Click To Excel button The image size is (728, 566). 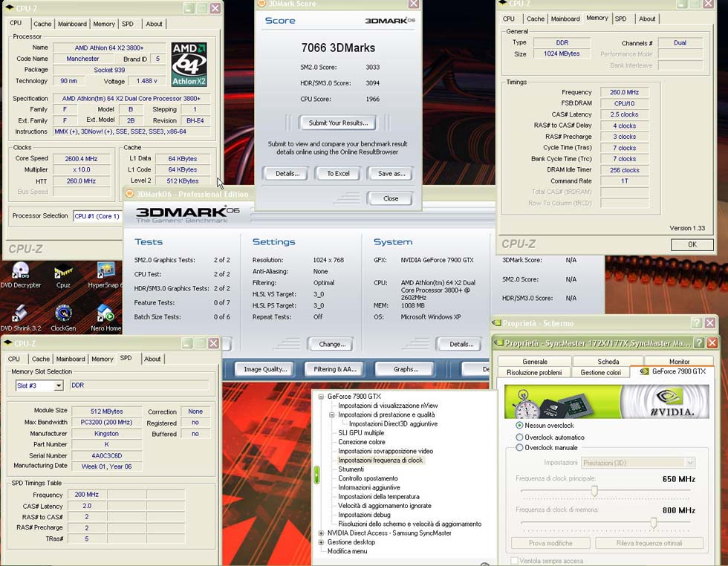coord(338,174)
